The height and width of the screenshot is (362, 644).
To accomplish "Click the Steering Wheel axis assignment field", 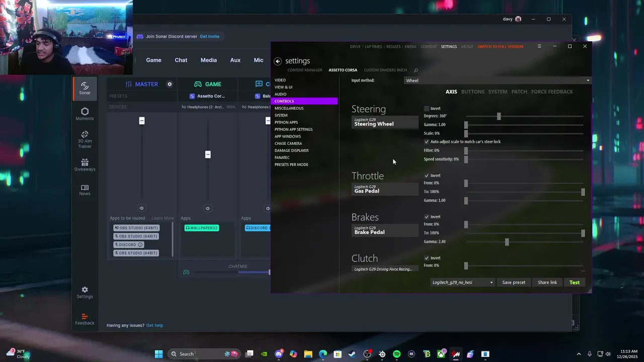I will 384,122.
